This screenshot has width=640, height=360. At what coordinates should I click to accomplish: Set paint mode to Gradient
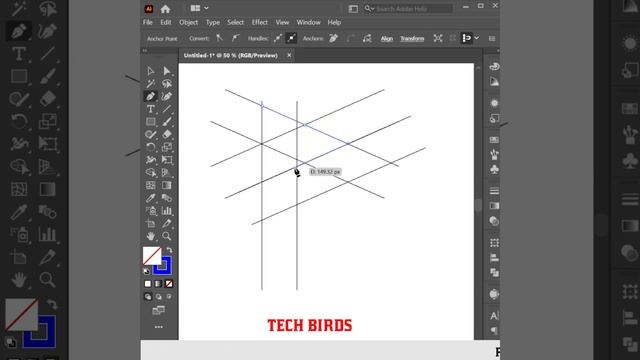click(158, 284)
